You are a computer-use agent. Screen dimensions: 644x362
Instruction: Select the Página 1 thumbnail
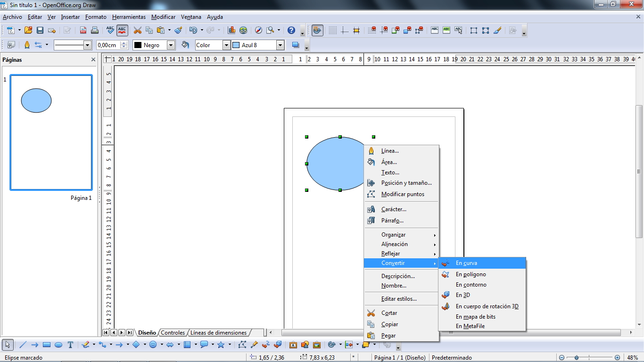point(51,132)
